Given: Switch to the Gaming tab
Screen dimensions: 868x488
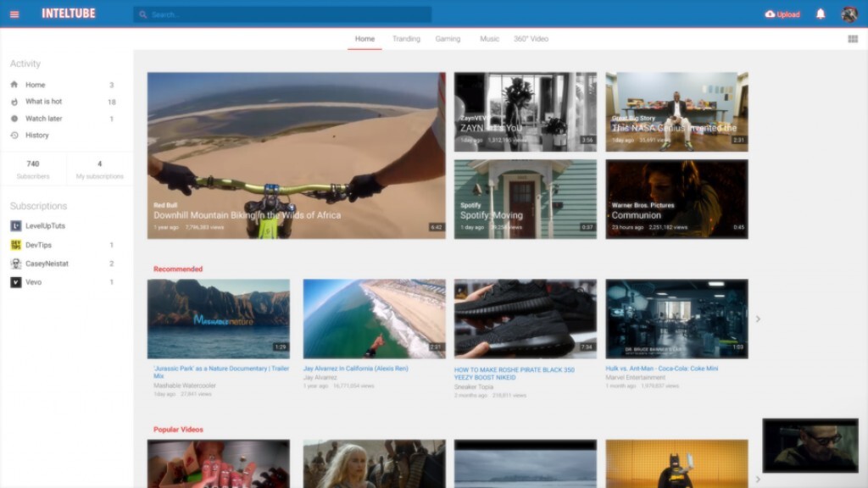Looking at the screenshot, I should [x=448, y=39].
